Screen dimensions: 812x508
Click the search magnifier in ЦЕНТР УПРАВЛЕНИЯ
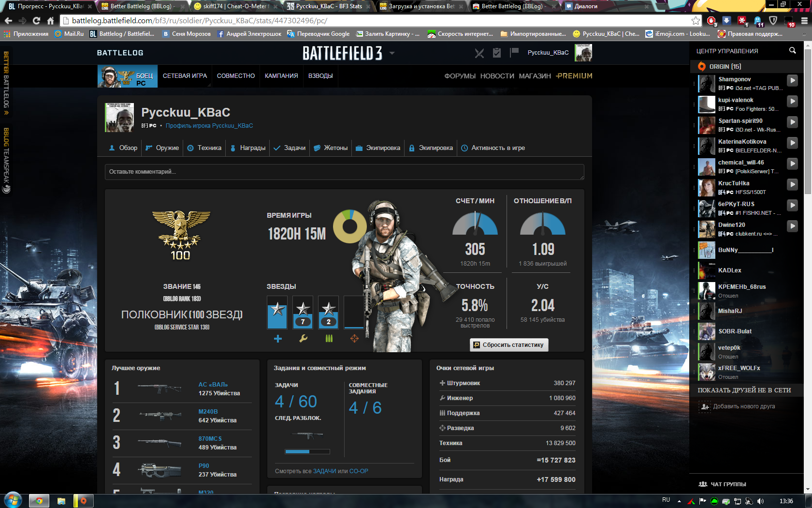pyautogui.click(x=792, y=50)
